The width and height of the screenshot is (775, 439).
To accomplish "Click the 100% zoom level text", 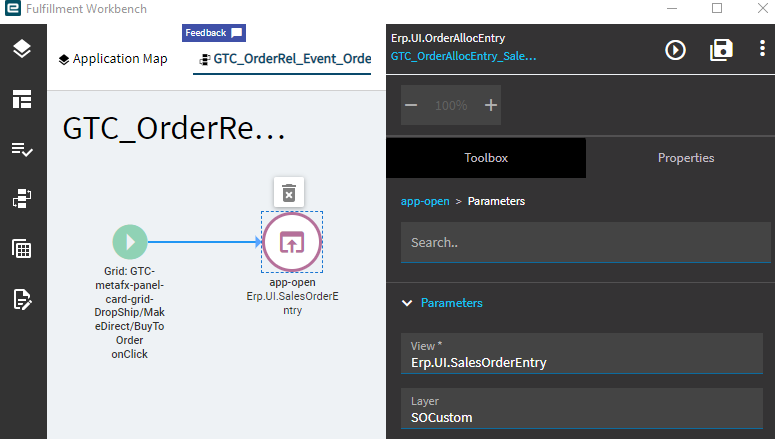I will click(451, 105).
